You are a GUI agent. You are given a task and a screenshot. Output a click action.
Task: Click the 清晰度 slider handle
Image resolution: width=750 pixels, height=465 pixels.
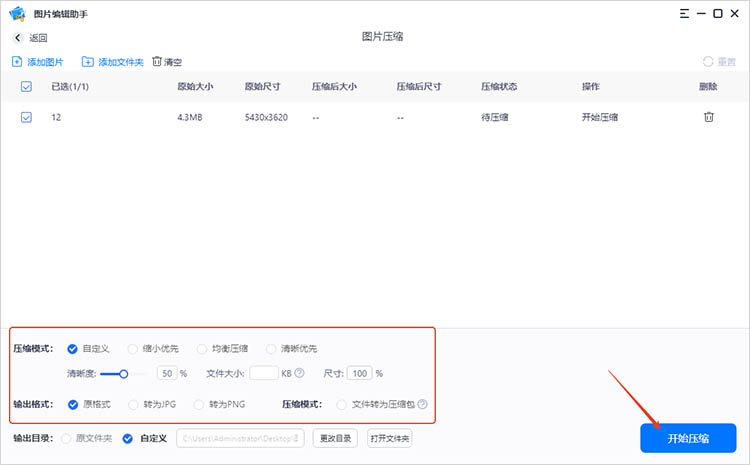123,374
